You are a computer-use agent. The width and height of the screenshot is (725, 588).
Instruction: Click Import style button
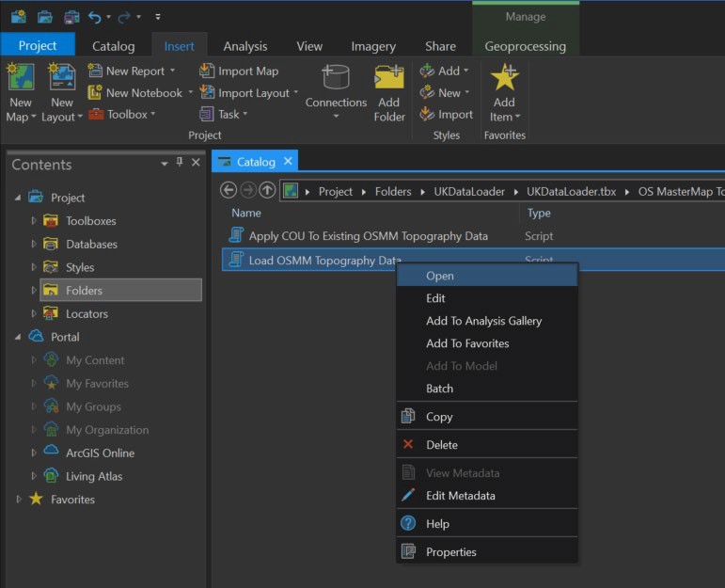click(x=446, y=114)
